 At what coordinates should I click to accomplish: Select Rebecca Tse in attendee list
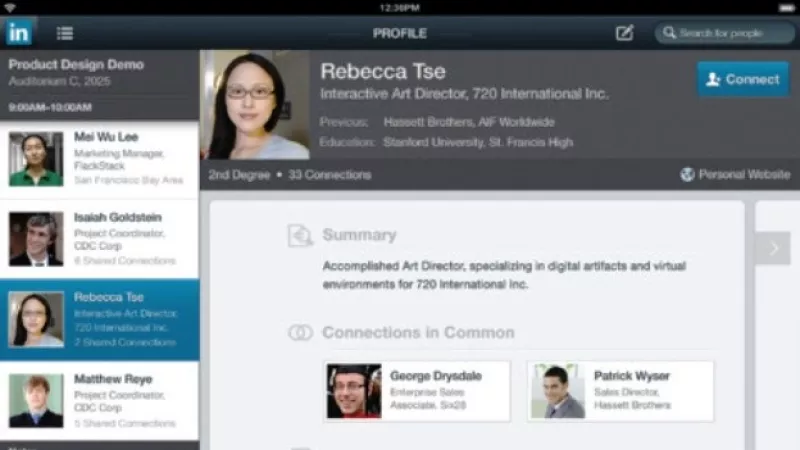100,320
